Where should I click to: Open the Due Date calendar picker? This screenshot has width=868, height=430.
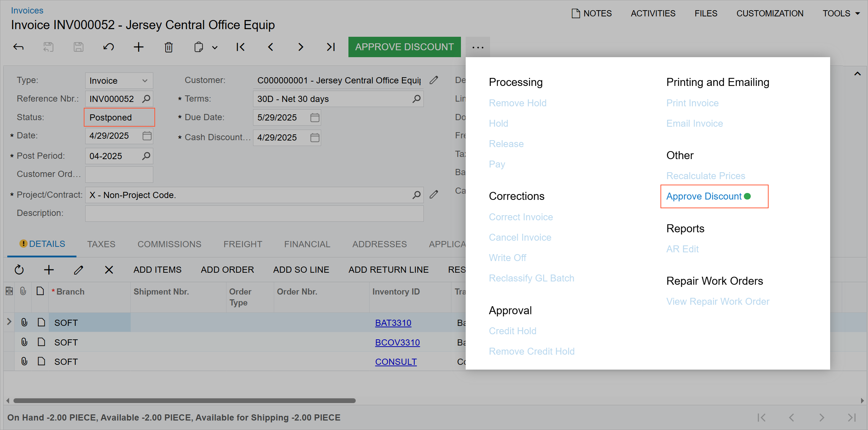(315, 118)
